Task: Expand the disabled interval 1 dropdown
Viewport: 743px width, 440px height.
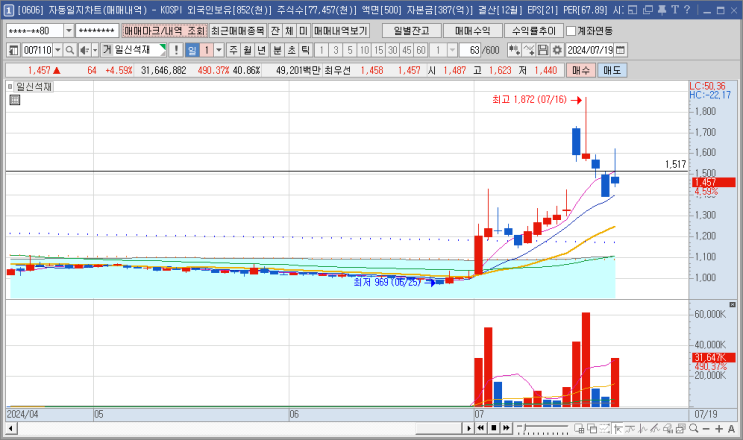Action: pos(452,50)
